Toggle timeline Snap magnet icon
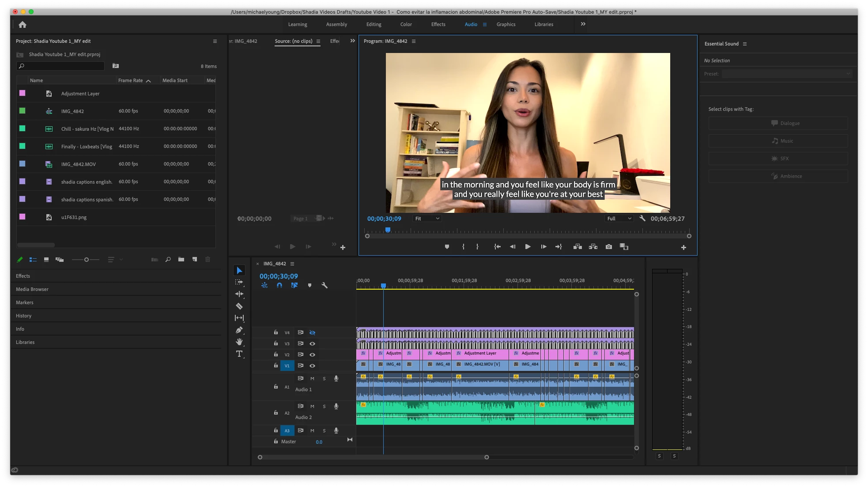 [x=279, y=285]
